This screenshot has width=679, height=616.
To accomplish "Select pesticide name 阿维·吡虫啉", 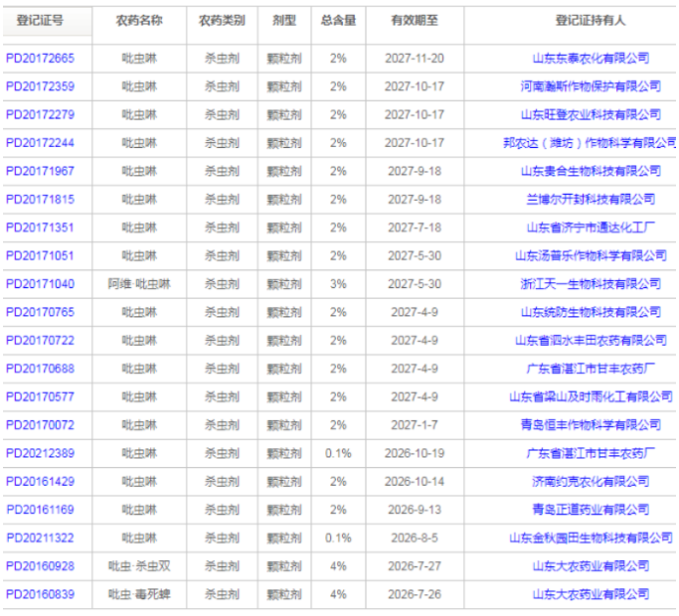I will click(139, 284).
